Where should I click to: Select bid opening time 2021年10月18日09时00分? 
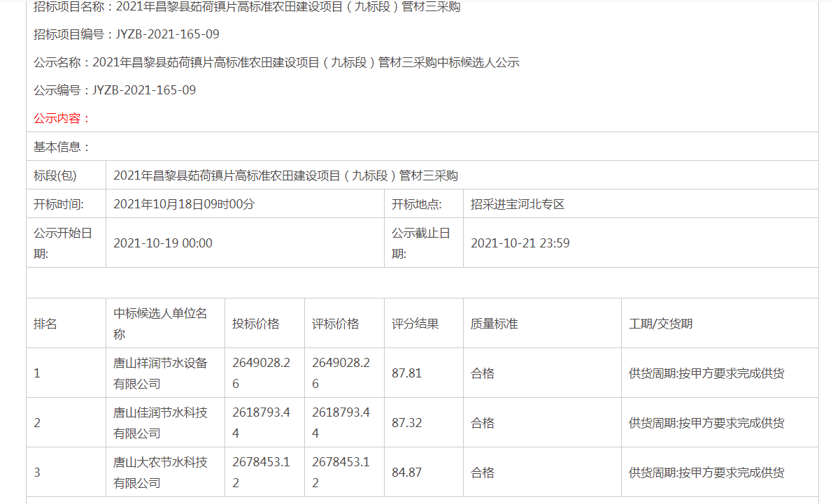[184, 205]
